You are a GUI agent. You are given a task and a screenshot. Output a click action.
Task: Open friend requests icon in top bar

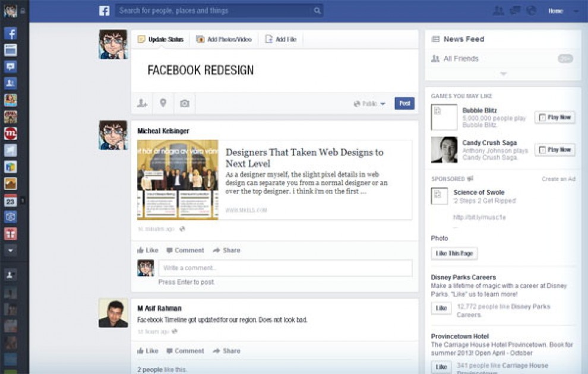point(498,11)
